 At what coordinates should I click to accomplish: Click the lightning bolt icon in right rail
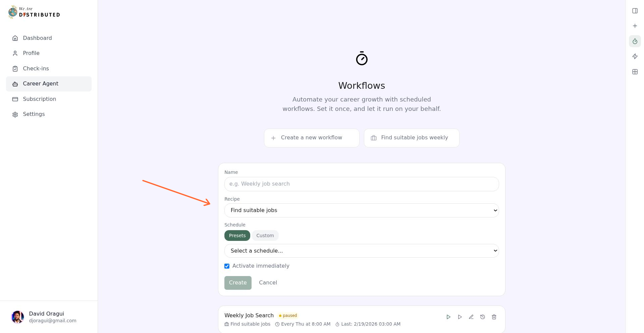[x=635, y=56]
